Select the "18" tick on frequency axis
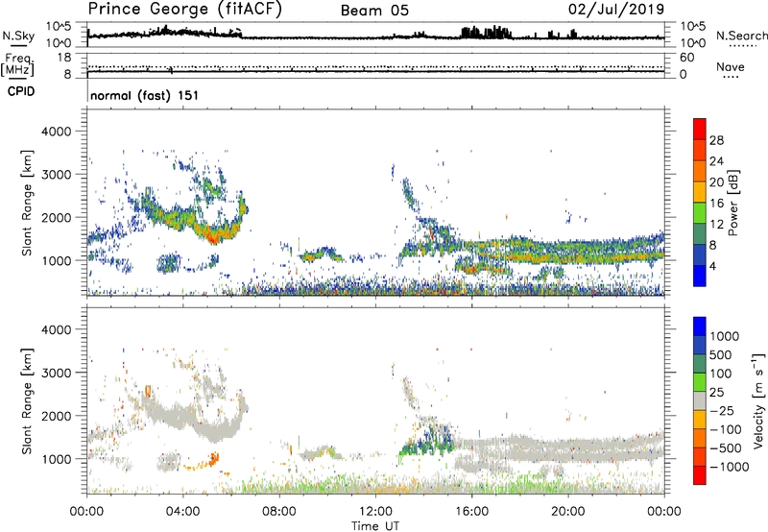This screenshot has height=532, width=768. tap(64, 58)
